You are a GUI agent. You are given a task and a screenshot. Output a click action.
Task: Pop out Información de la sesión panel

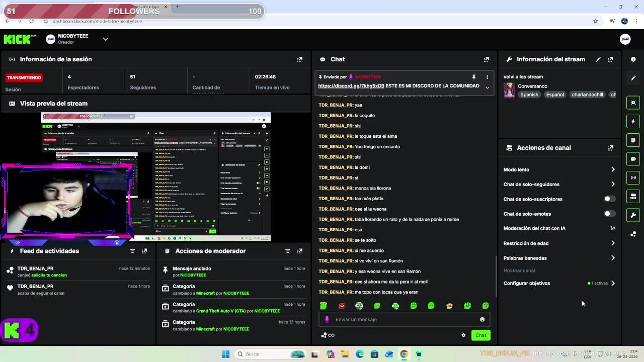pos(300,59)
